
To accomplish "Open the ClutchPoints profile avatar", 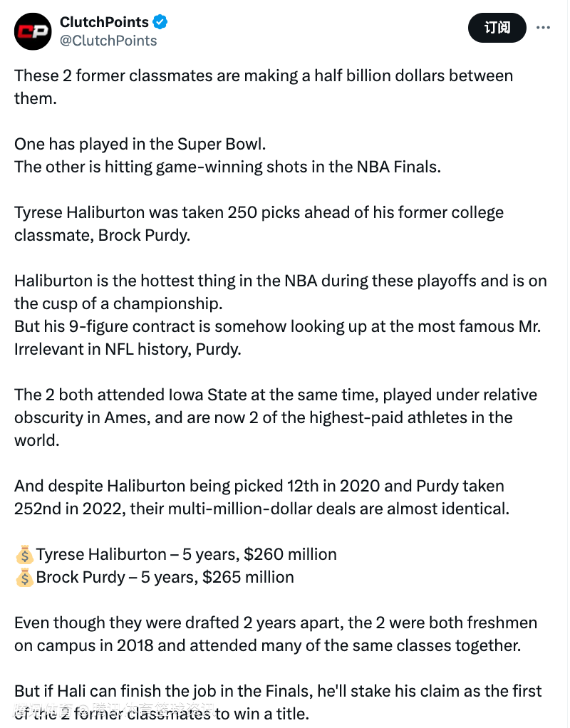I will click(x=33, y=31).
